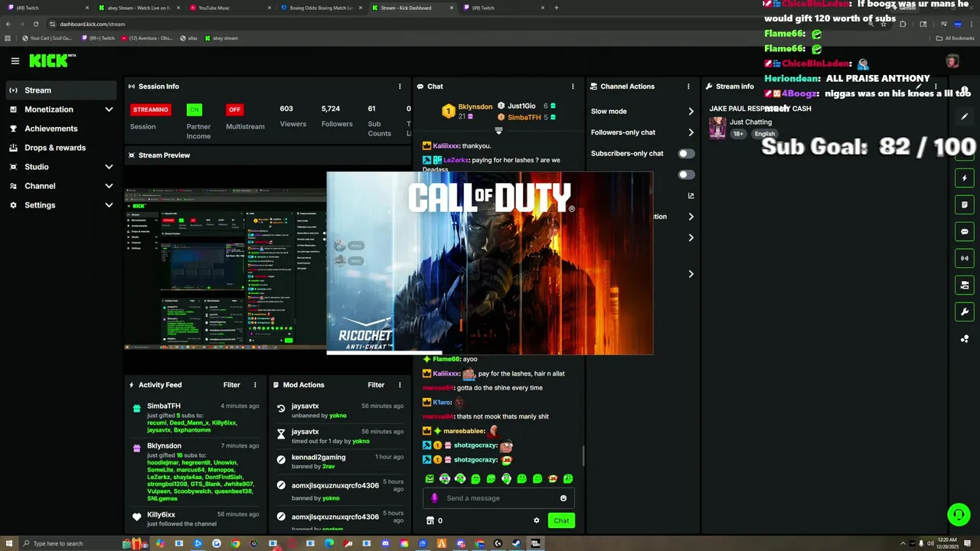Click the pencil edit icon in right toolbar

[965, 117]
